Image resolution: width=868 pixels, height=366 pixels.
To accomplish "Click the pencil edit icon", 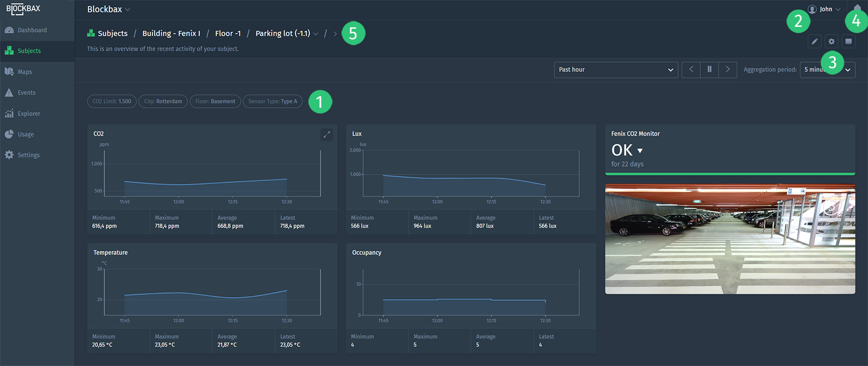I will pos(814,42).
